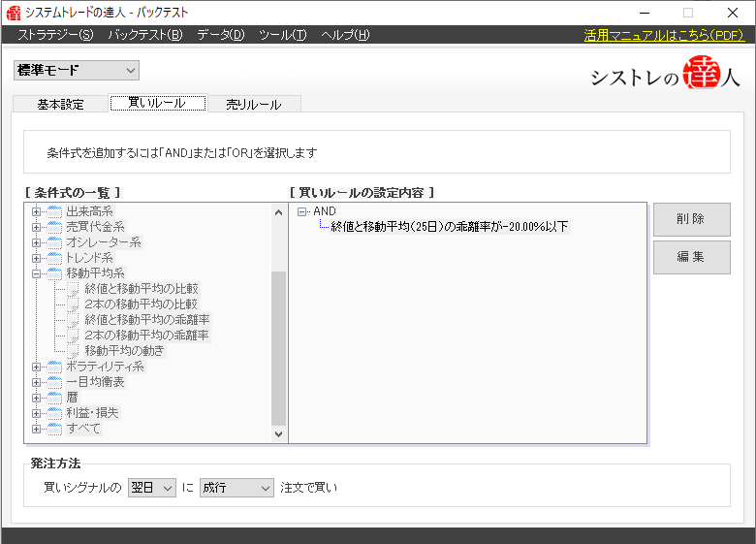Click the すべて folder icon
This screenshot has height=544, width=756.
[x=54, y=429]
